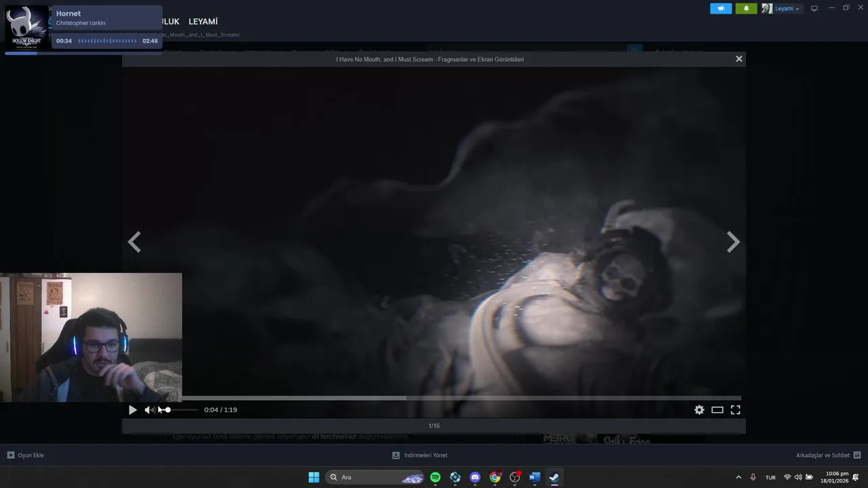Click Oyun Ekle to add game
Image resolution: width=868 pixels, height=488 pixels.
click(x=26, y=455)
